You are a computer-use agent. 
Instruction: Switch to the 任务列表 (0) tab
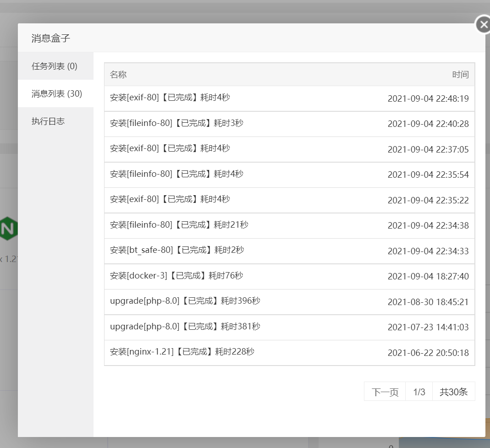click(x=55, y=66)
